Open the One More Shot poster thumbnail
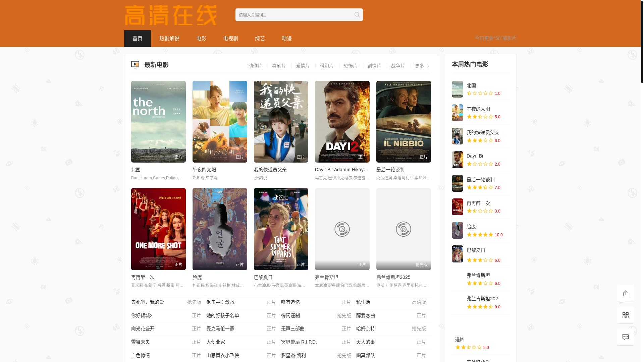644x362 pixels. 158,229
